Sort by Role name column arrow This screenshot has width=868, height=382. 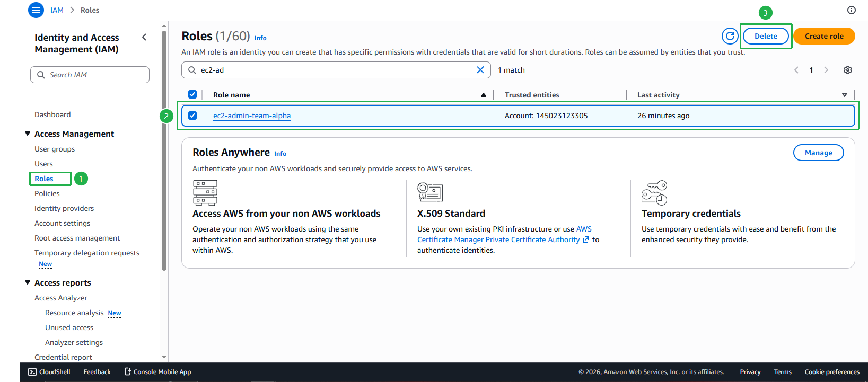point(484,95)
